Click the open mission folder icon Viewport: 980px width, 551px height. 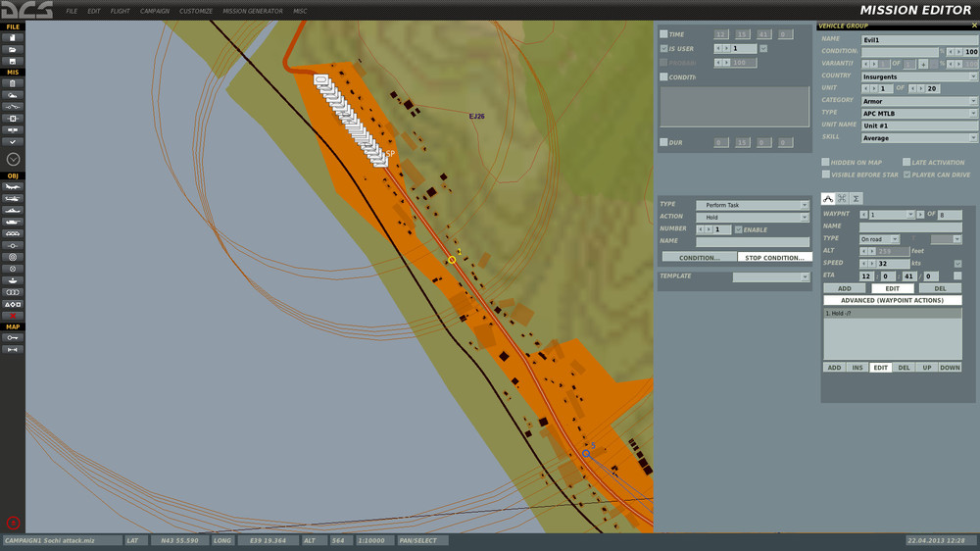pyautogui.click(x=14, y=49)
